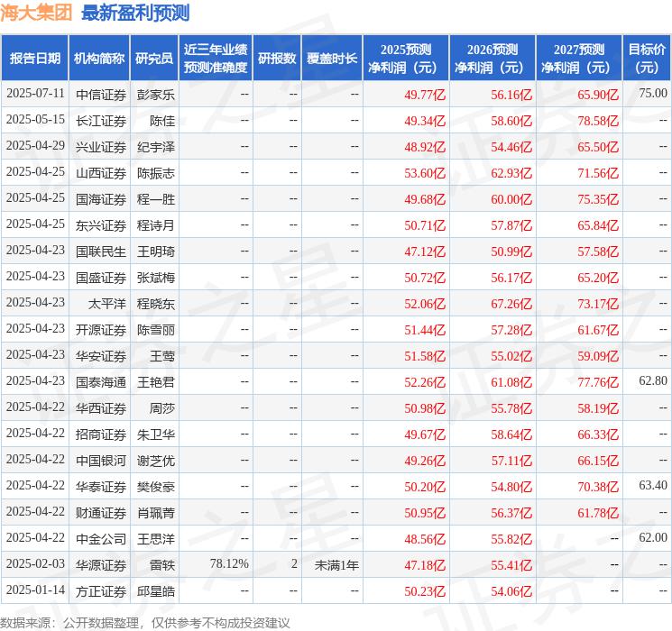Click the 60.00亿 forecast value
Image resolution: width=672 pixels, height=631 pixels.
pyautogui.click(x=511, y=199)
